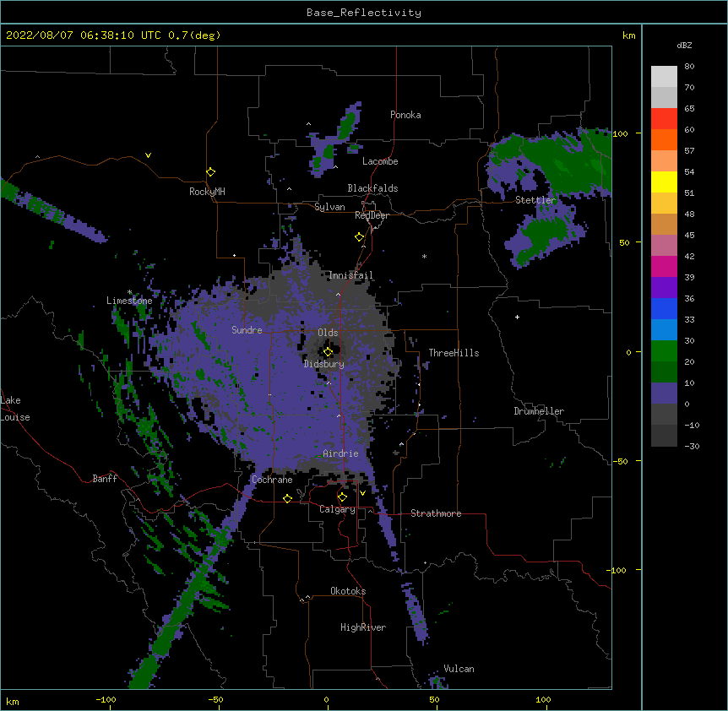Pick the slate-purple 0–10 dBZ swatch
728x711 pixels.
coord(664,393)
